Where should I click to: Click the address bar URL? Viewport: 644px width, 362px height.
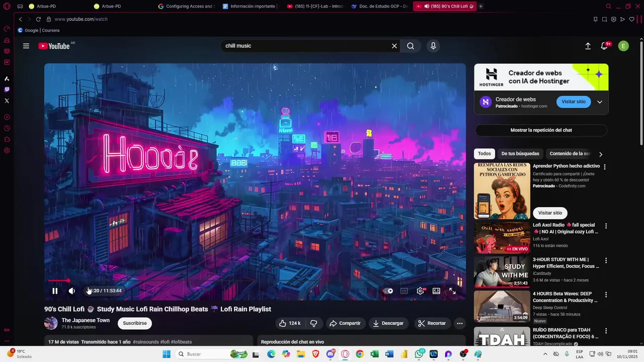pos(81,19)
